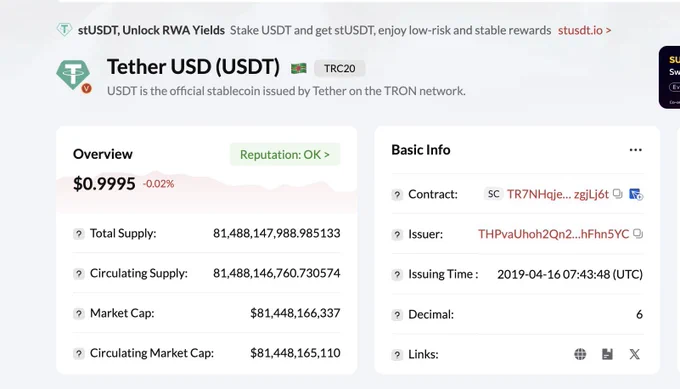Click the TRC20 tag badge
Image resolution: width=680 pixels, height=389 pixels.
(x=340, y=69)
